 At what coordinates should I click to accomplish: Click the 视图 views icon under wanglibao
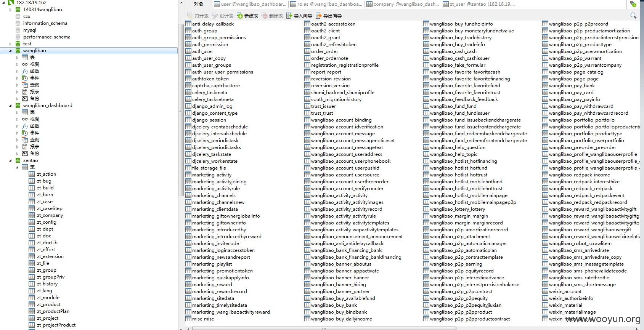click(25, 64)
